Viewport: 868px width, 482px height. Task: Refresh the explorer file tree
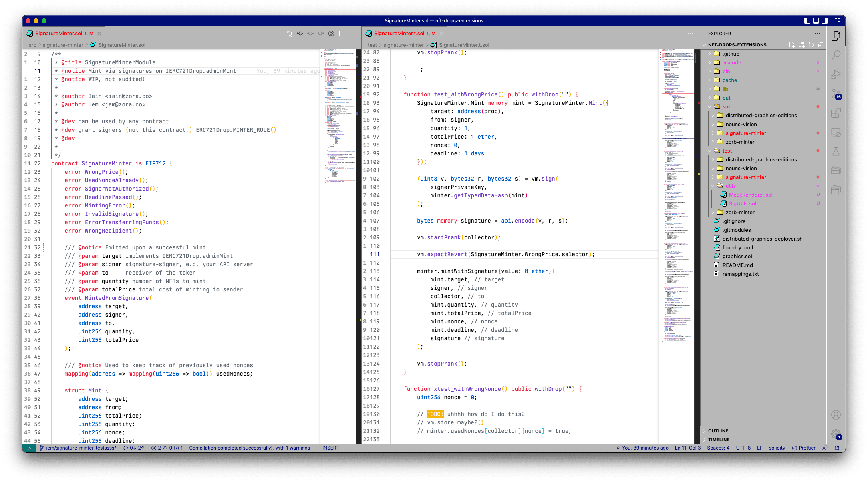coord(811,45)
